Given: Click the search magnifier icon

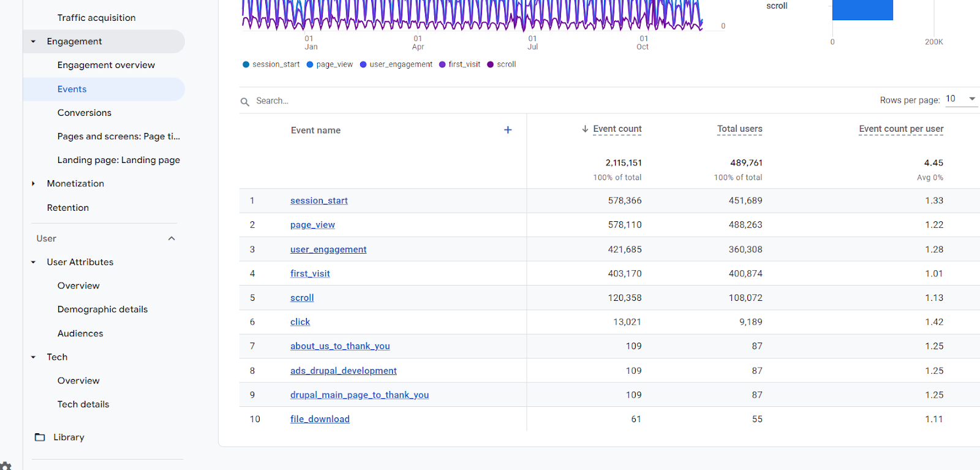Looking at the screenshot, I should (x=245, y=102).
